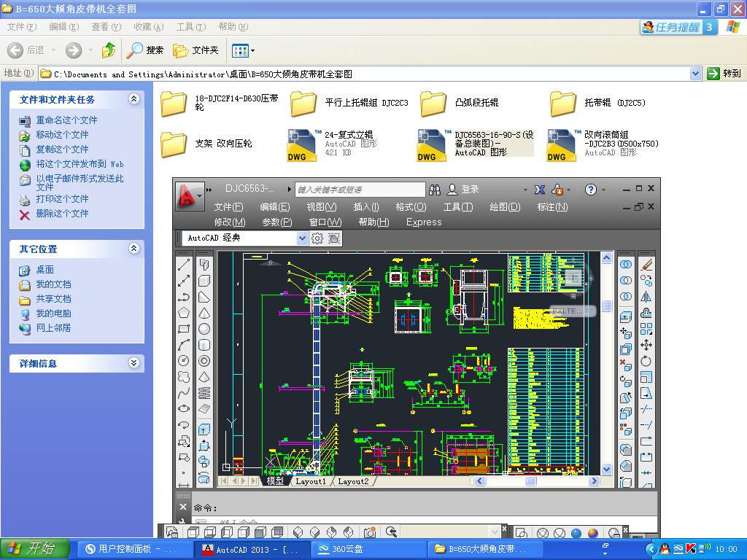This screenshot has width=747, height=560.
Task: Select the Line drawing tool
Action: coord(184,265)
